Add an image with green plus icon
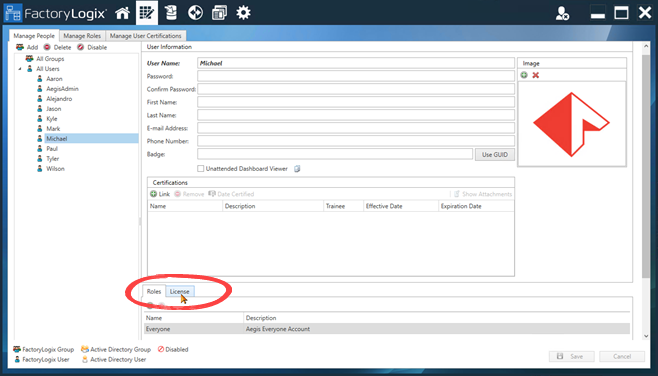This screenshot has width=658, height=376. coord(524,75)
